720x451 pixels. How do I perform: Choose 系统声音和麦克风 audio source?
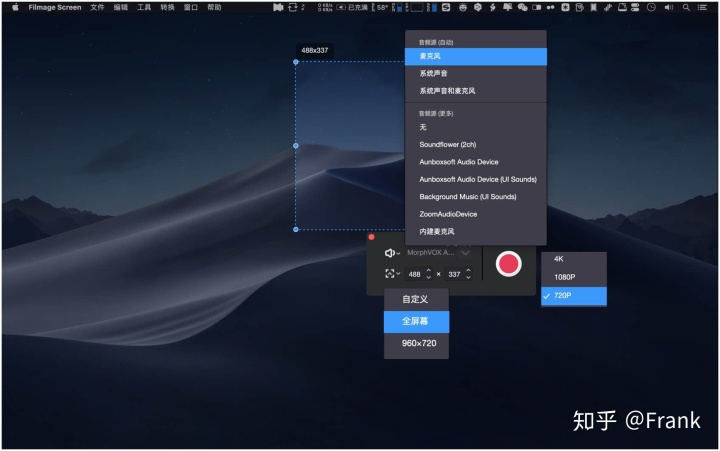[476, 91]
